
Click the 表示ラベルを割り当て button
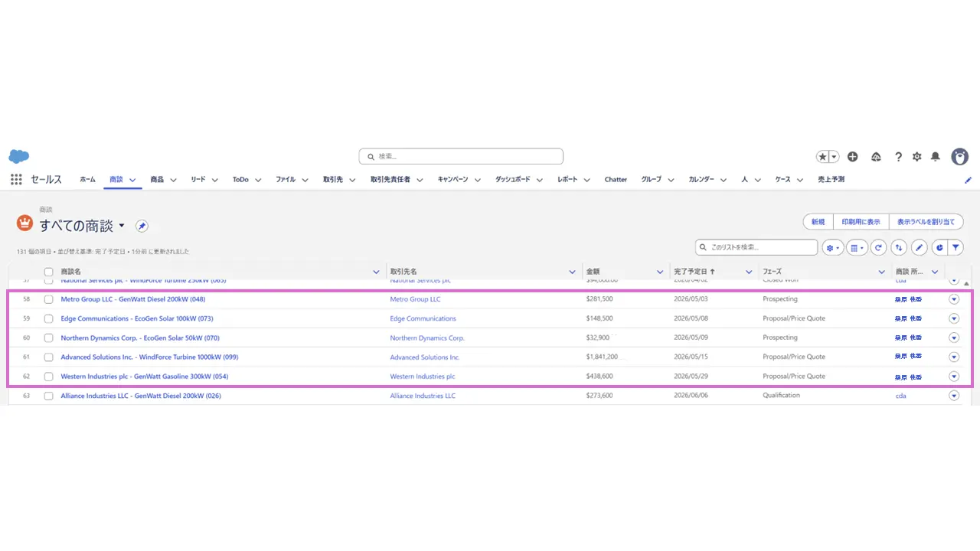[926, 222]
